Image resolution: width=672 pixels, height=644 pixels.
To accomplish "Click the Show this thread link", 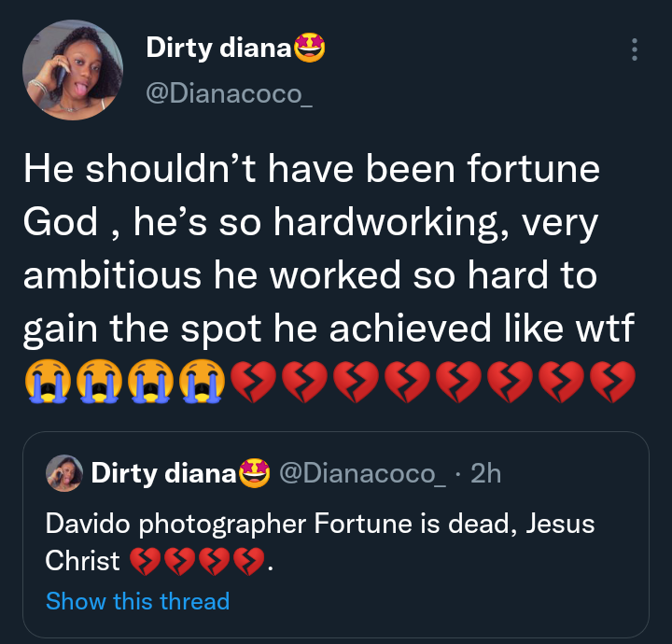I will (x=137, y=601).
